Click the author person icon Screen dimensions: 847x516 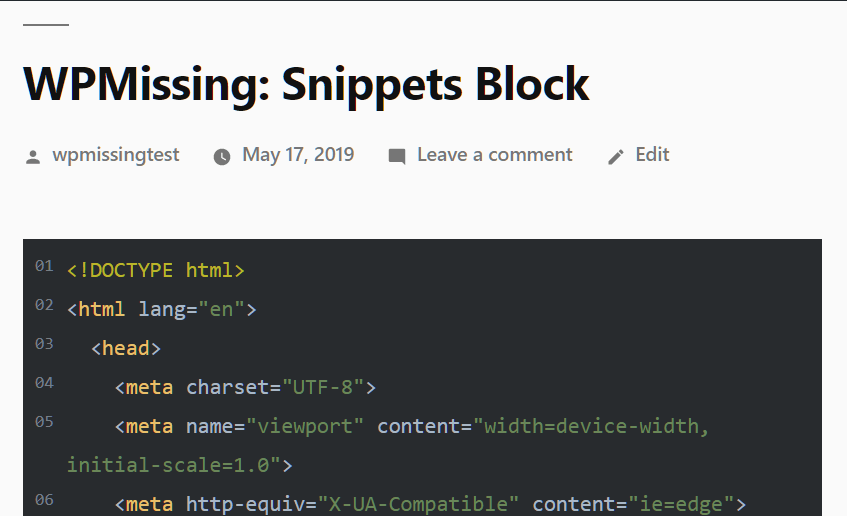pos(33,157)
